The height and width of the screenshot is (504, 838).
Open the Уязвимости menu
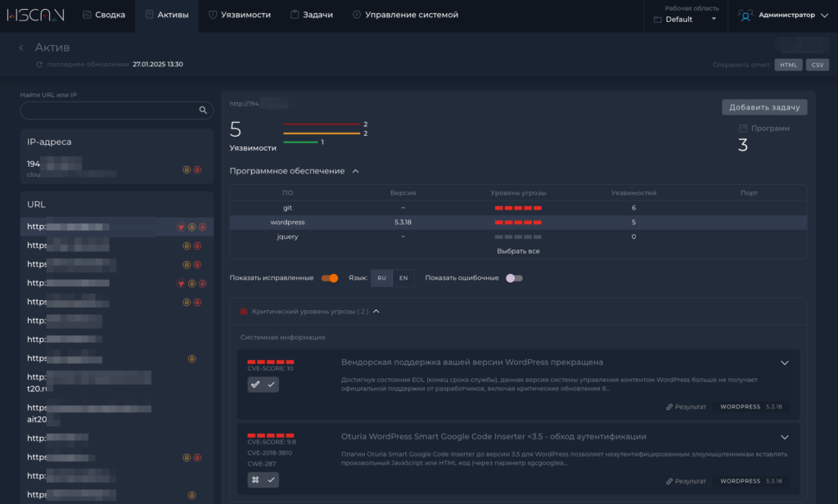(240, 15)
